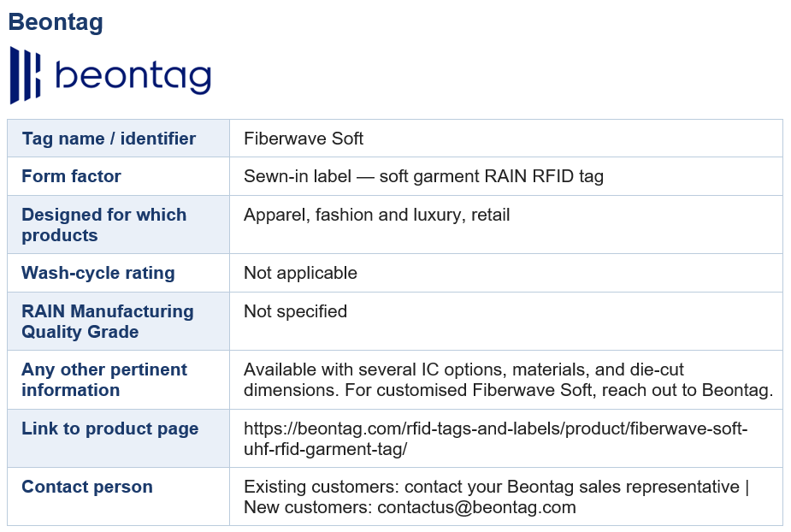Image resolution: width=791 pixels, height=532 pixels.
Task: Click the Fiberwave Soft value cell
Action: (506, 139)
